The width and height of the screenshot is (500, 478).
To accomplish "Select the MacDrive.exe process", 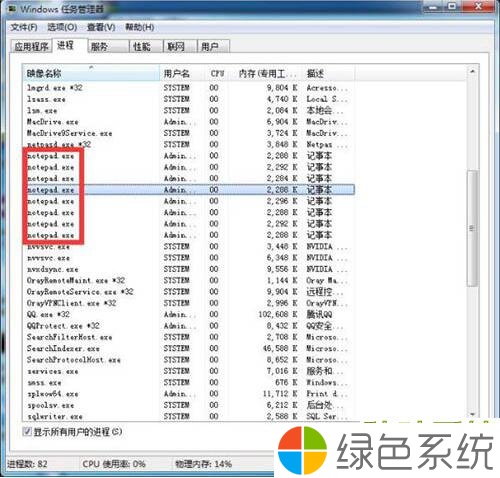I will 188,122.
